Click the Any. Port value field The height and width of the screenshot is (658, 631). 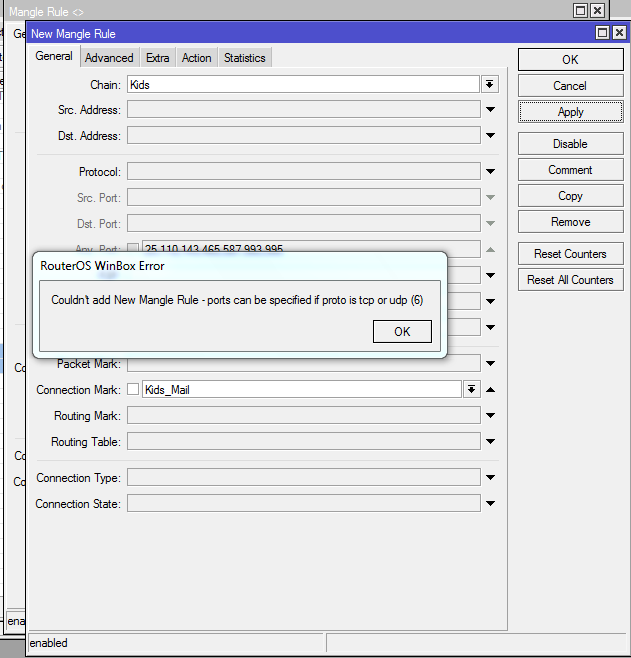(x=311, y=246)
